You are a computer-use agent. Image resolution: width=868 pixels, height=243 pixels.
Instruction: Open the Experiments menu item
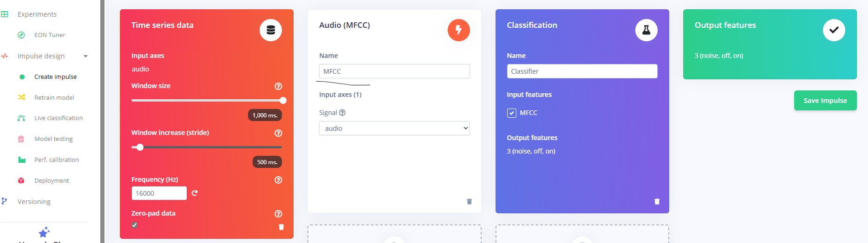37,14
